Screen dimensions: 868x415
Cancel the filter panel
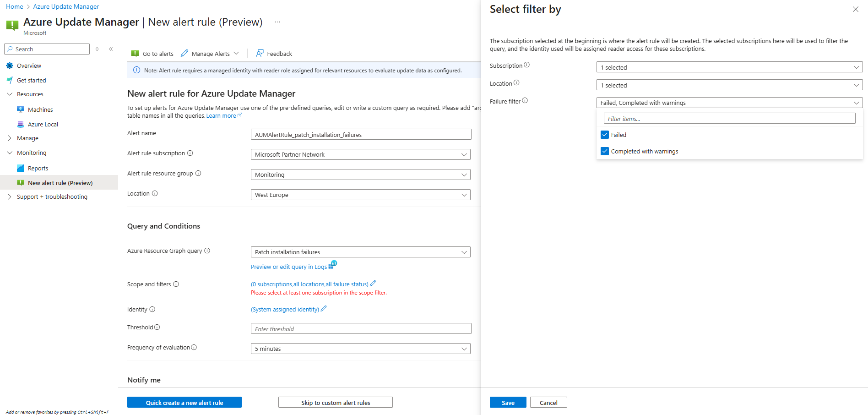click(x=548, y=402)
